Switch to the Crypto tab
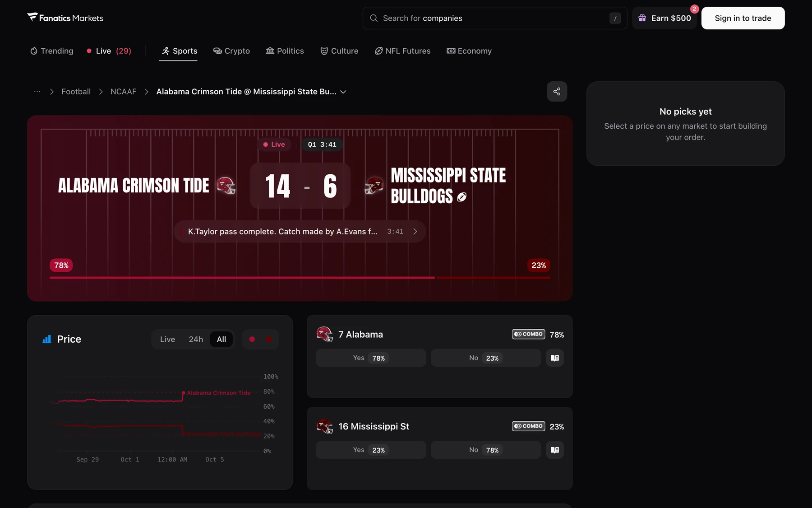The height and width of the screenshot is (508, 812). tap(231, 51)
